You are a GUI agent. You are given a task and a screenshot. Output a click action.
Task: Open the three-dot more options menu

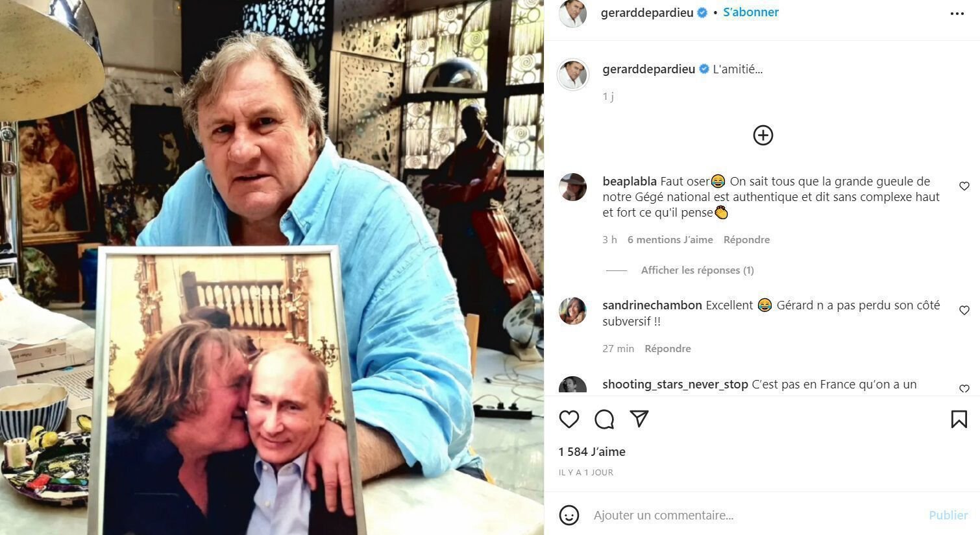pos(957,14)
